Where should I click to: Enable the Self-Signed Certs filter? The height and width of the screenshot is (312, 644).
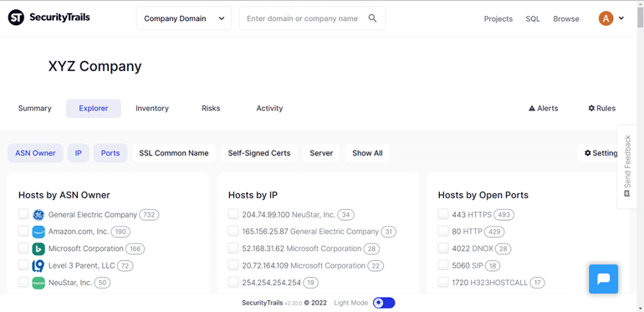259,153
